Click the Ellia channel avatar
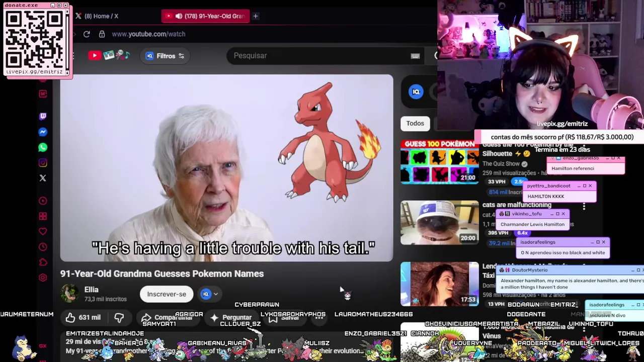 pyautogui.click(x=70, y=294)
